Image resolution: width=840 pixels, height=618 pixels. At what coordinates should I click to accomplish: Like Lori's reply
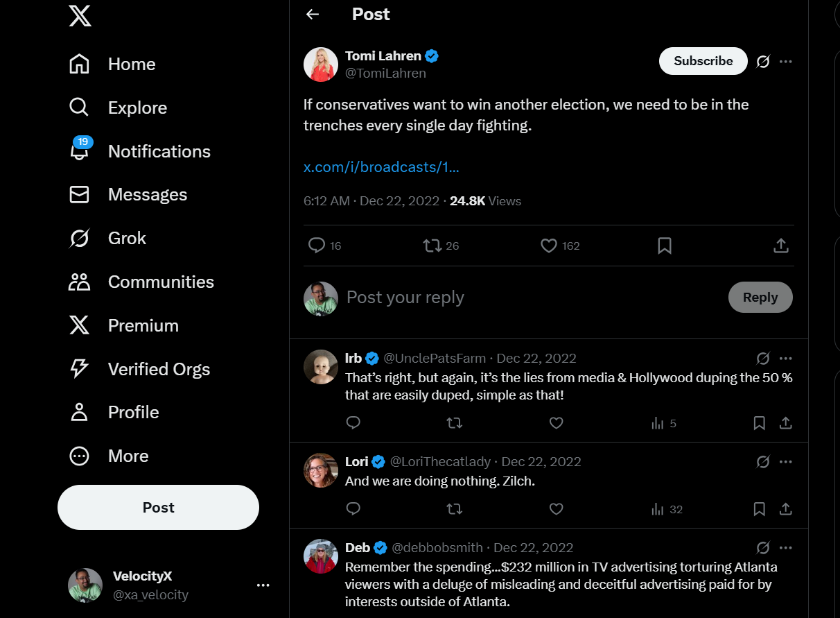[556, 509]
